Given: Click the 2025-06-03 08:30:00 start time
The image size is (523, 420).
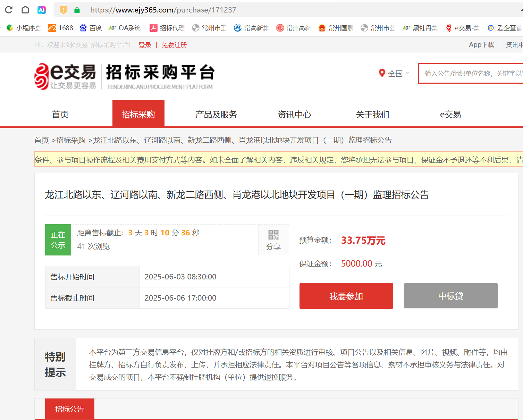Looking at the screenshot, I should point(180,277).
